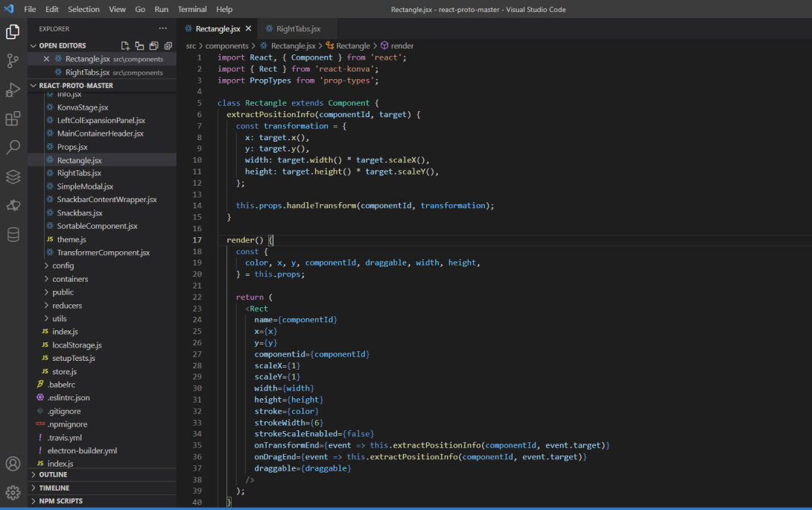
Task: Open the View menu
Action: click(x=117, y=10)
